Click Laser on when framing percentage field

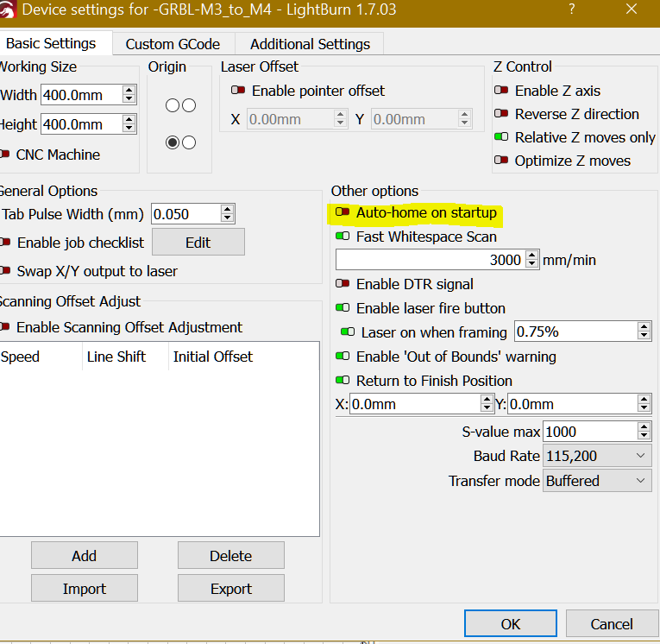point(575,331)
